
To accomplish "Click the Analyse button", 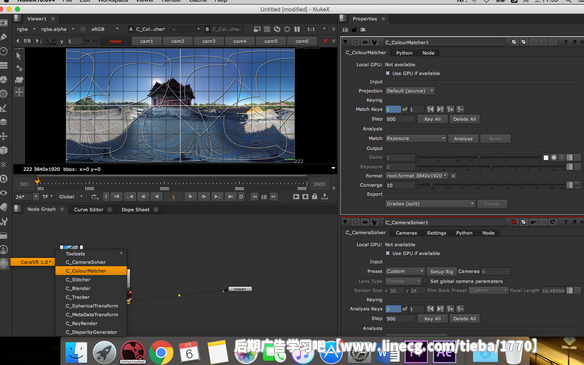I will pyautogui.click(x=463, y=139).
